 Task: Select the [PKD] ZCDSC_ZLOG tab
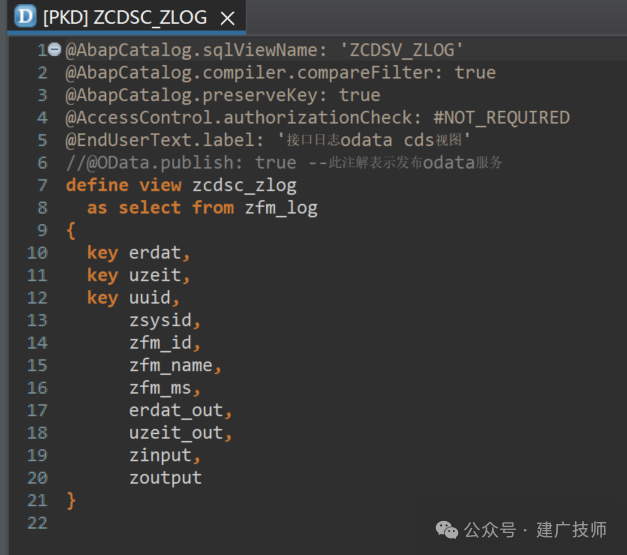(x=126, y=17)
